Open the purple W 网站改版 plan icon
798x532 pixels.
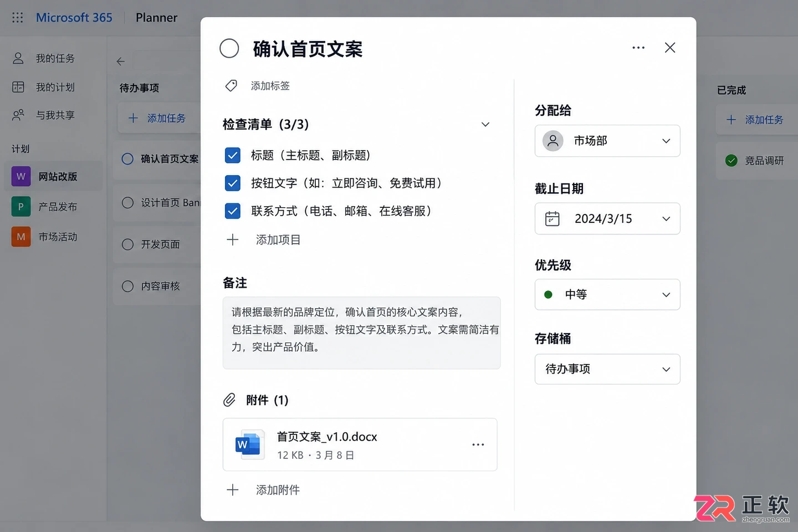click(21, 176)
